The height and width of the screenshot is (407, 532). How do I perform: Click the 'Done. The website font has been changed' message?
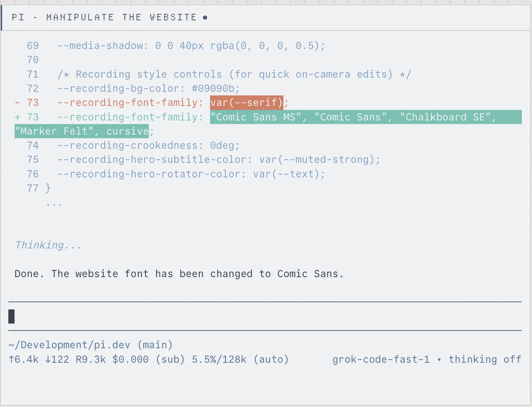179,274
